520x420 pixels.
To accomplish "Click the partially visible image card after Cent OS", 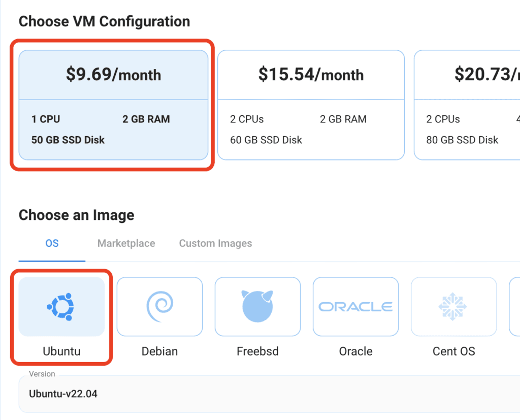I will pyautogui.click(x=514, y=307).
